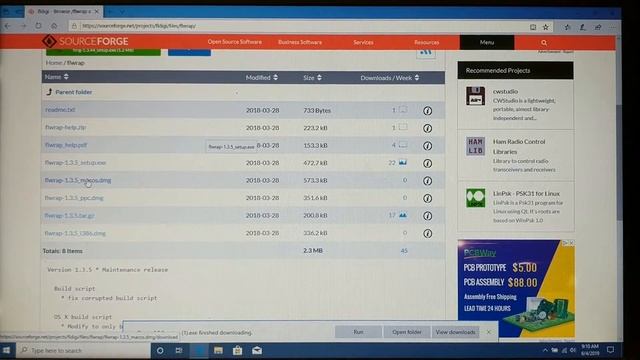Screen dimensions: 640x360
Task: Refresh the page
Action: 38,26
